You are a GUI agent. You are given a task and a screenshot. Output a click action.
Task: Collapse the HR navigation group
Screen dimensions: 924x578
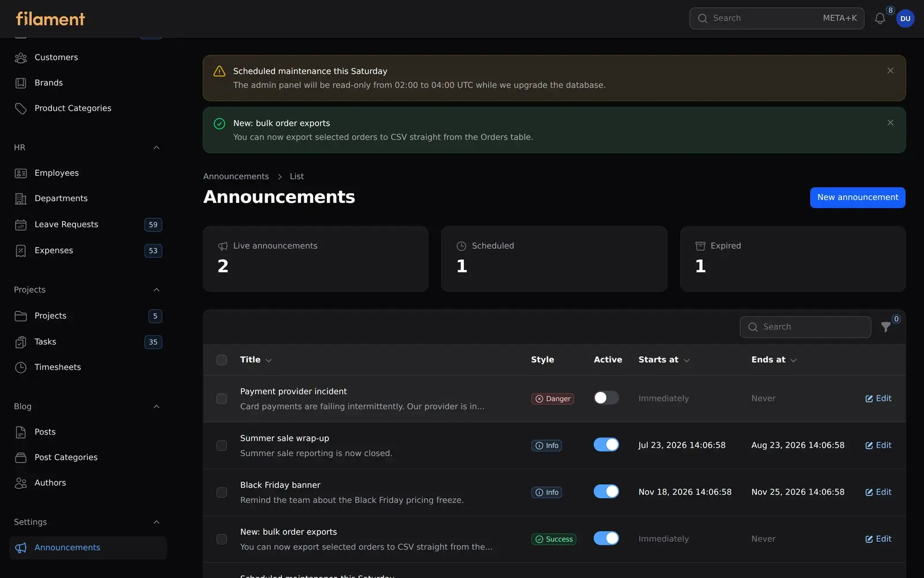click(x=157, y=147)
